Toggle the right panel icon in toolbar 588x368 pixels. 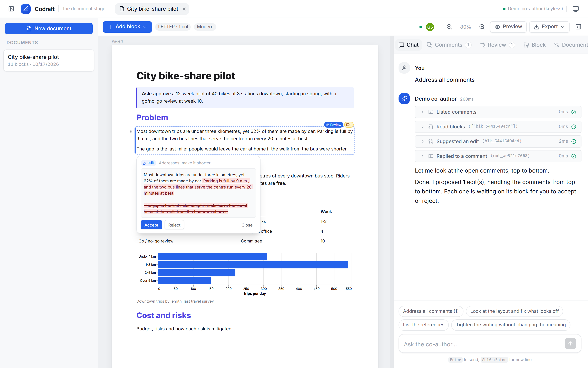coord(579,27)
